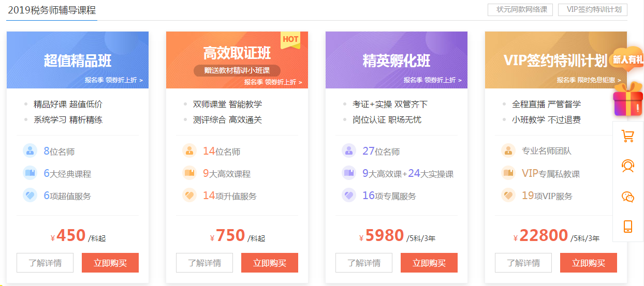Open the WeChat chat sidebar icon
Viewport: 644px width, 286px height.
(627, 197)
